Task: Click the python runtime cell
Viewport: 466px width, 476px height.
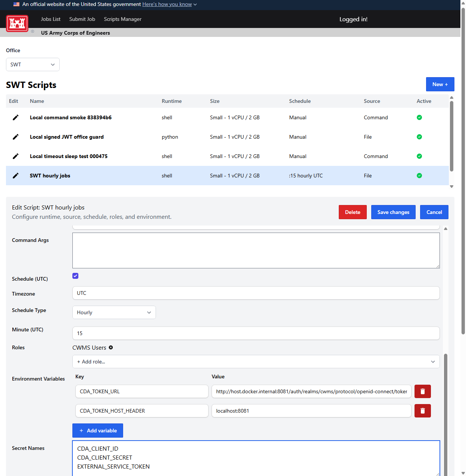Action: coord(170,137)
